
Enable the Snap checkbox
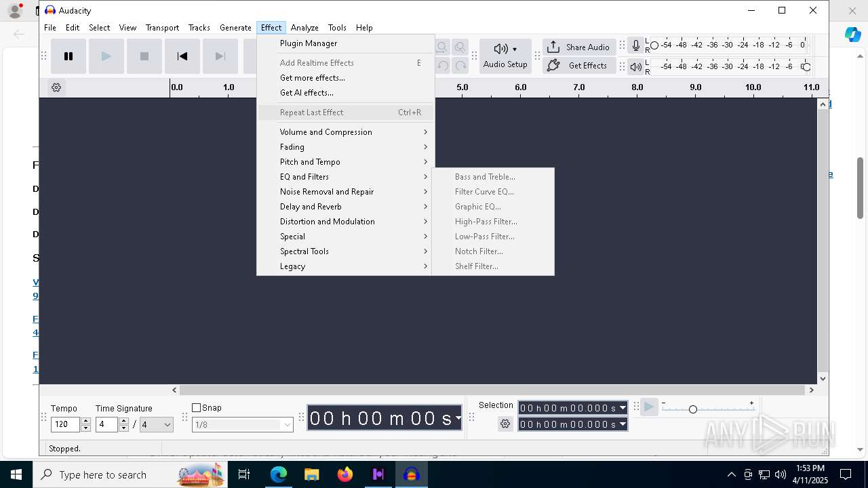pos(197,407)
